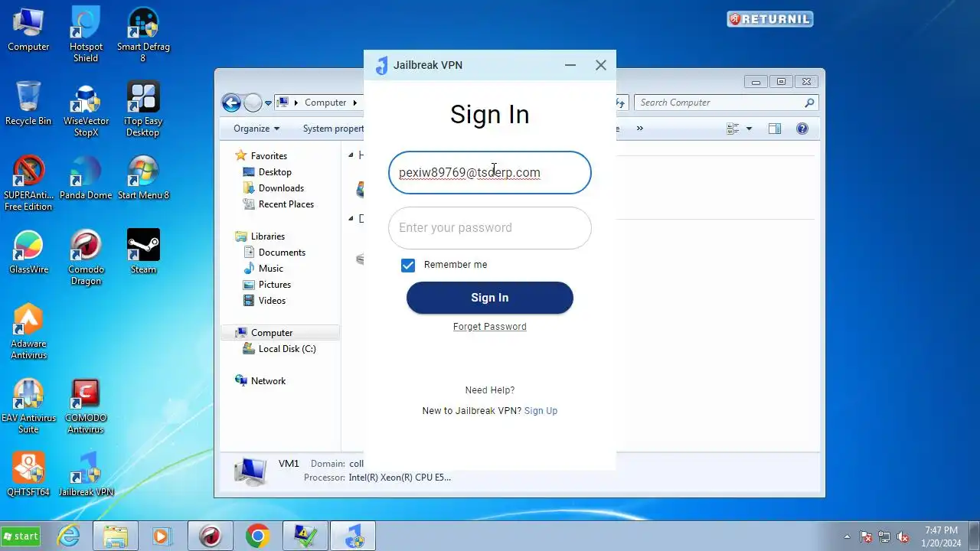
Task: Open Internet Explorer in taskbar
Action: point(69,536)
